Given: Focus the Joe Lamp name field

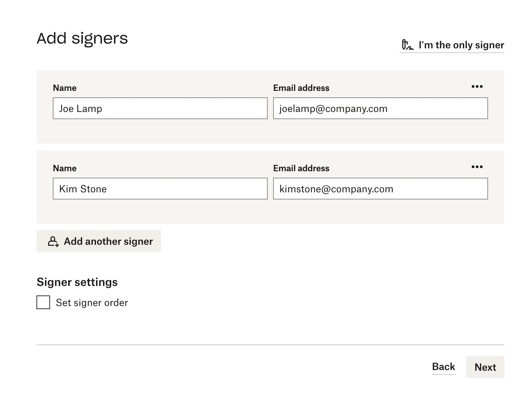Looking at the screenshot, I should (160, 108).
